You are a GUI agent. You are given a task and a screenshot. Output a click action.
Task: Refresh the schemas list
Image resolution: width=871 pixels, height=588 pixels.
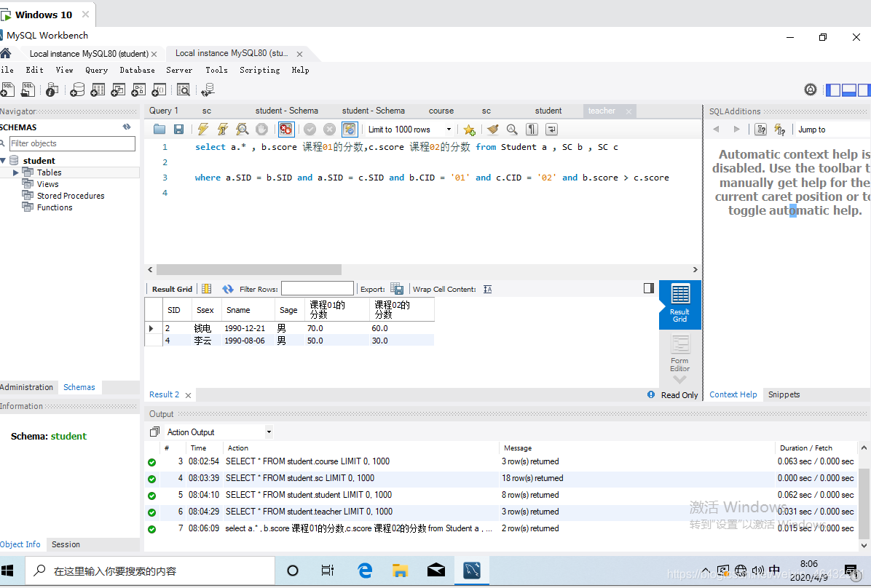click(x=127, y=127)
